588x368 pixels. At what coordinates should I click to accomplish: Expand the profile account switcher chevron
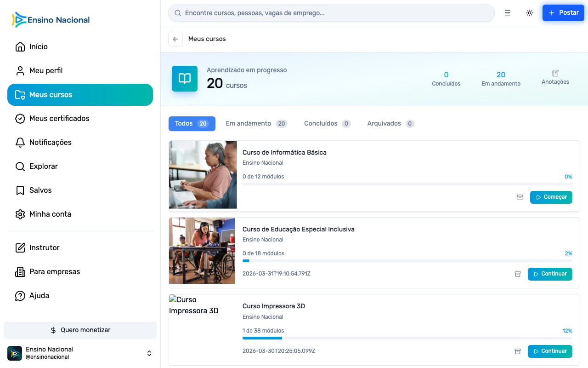coord(149,353)
